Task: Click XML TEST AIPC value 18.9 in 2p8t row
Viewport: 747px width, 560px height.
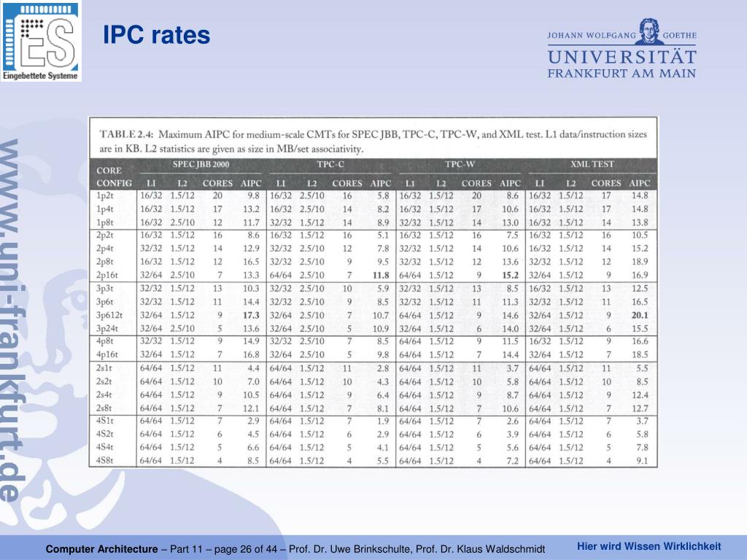Action: click(x=640, y=262)
